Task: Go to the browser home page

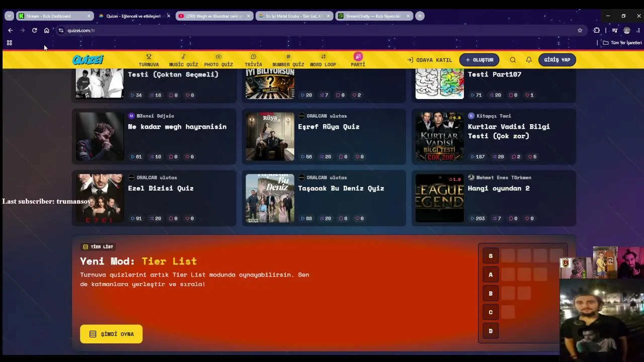Action: coord(46,30)
